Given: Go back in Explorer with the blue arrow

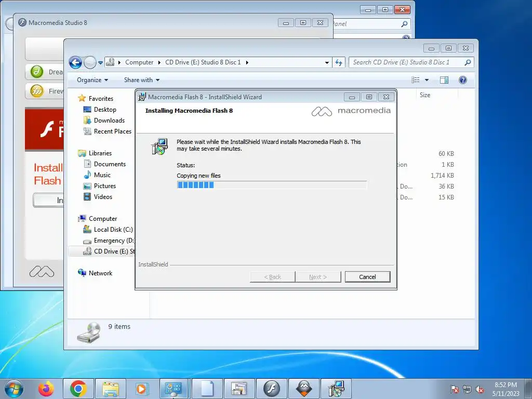Looking at the screenshot, I should pos(75,62).
